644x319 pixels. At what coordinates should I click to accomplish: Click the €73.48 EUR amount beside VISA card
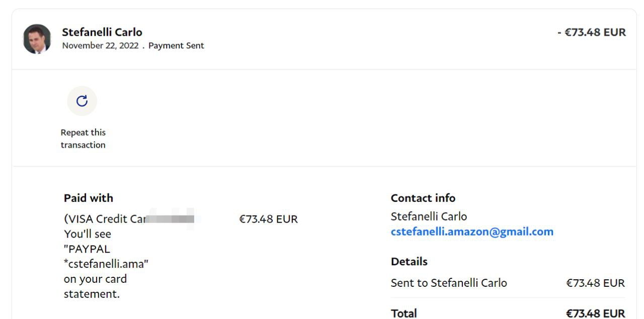(x=268, y=219)
